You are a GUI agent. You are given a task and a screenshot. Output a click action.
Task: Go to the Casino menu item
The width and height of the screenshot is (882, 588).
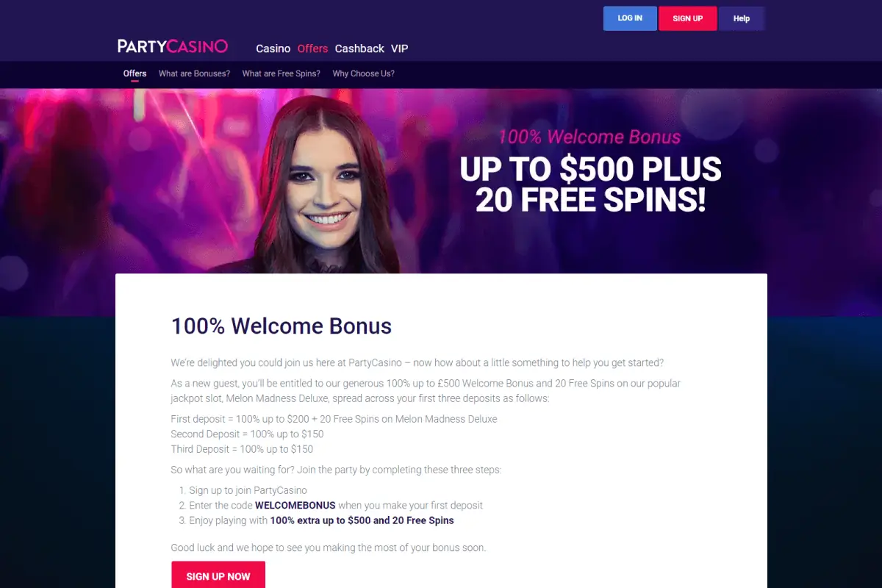[273, 49]
